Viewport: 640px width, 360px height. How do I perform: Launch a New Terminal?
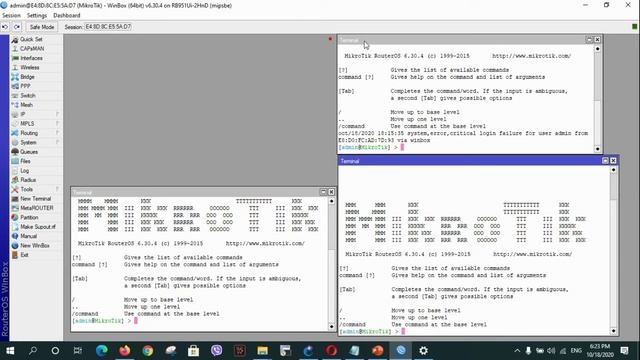[x=36, y=199]
